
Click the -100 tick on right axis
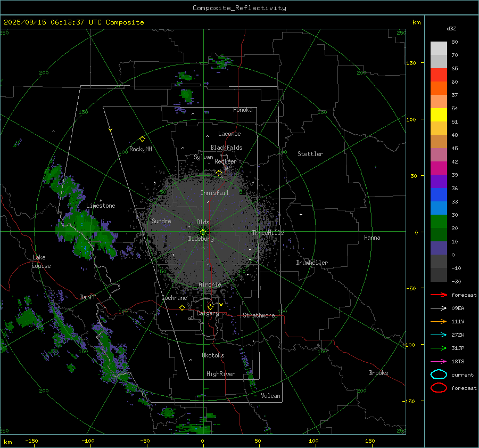pyautogui.click(x=409, y=345)
